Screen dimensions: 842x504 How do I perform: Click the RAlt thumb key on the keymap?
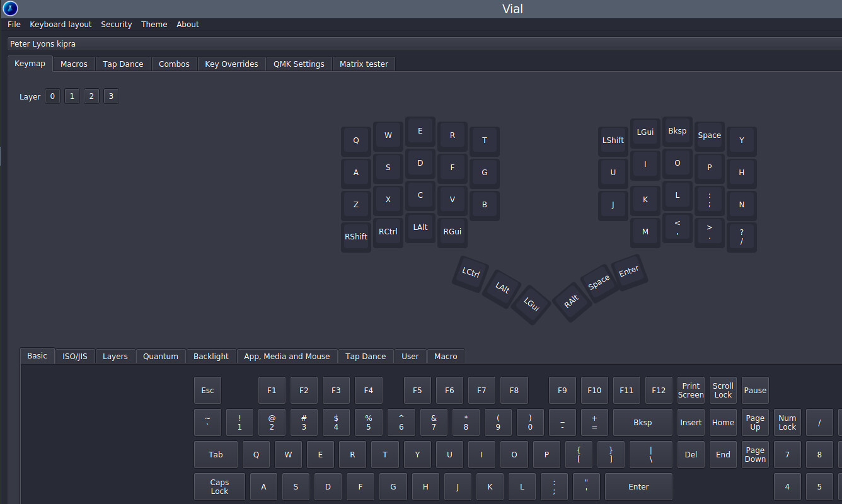click(x=572, y=302)
